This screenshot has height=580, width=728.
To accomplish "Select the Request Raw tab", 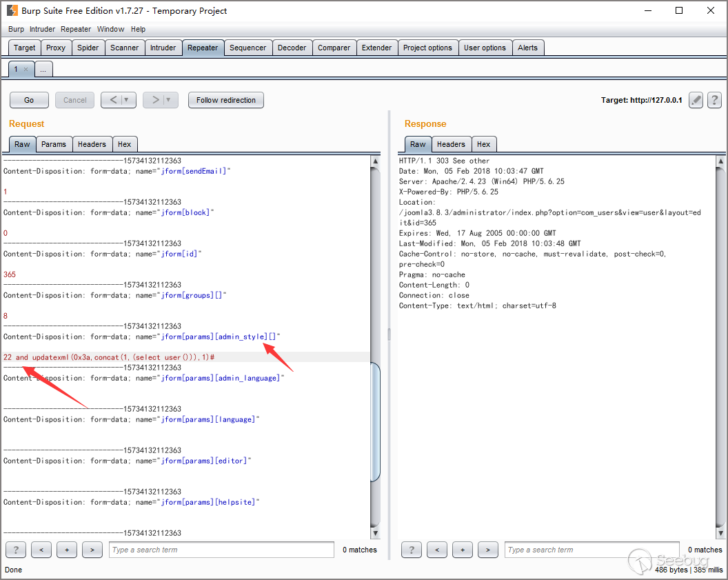I will (22, 144).
